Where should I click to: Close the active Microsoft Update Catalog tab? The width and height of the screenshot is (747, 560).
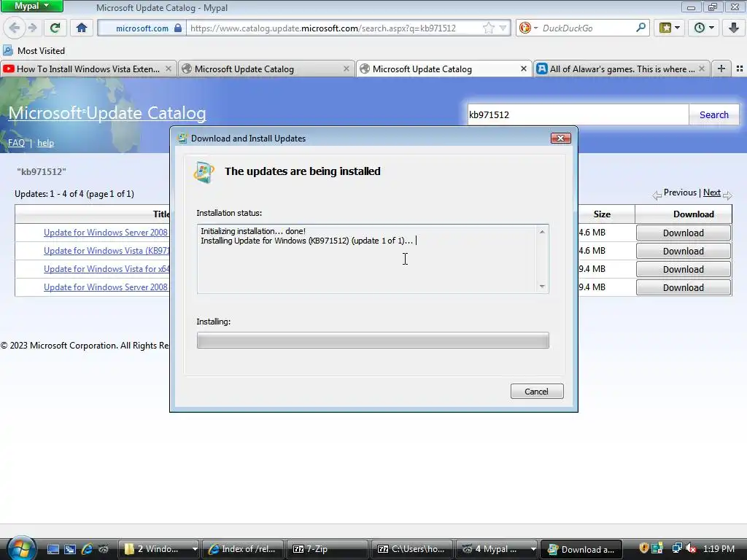[x=524, y=69]
